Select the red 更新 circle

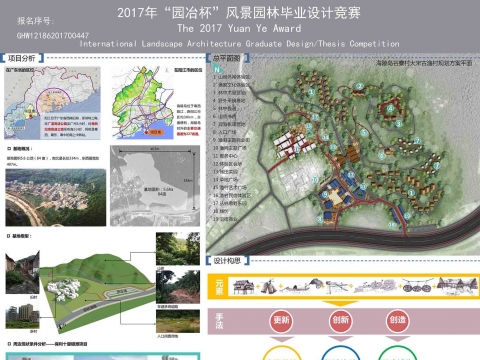click(281, 320)
